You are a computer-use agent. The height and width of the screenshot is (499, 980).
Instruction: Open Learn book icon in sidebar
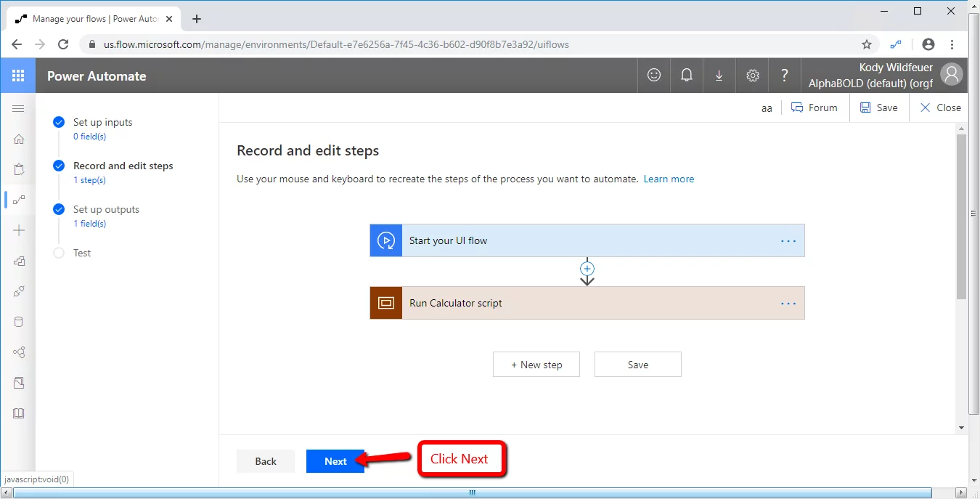(x=19, y=413)
